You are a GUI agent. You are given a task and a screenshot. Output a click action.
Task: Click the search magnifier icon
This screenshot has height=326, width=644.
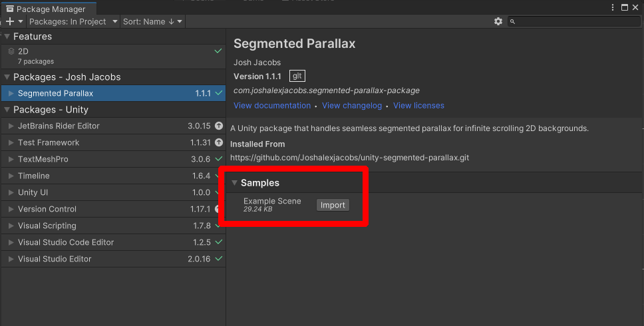click(513, 22)
